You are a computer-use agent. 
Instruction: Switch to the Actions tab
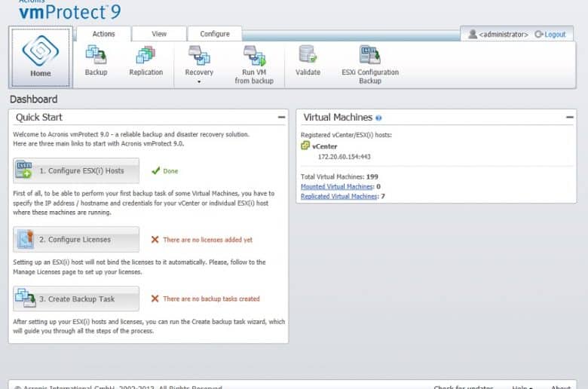click(x=104, y=34)
